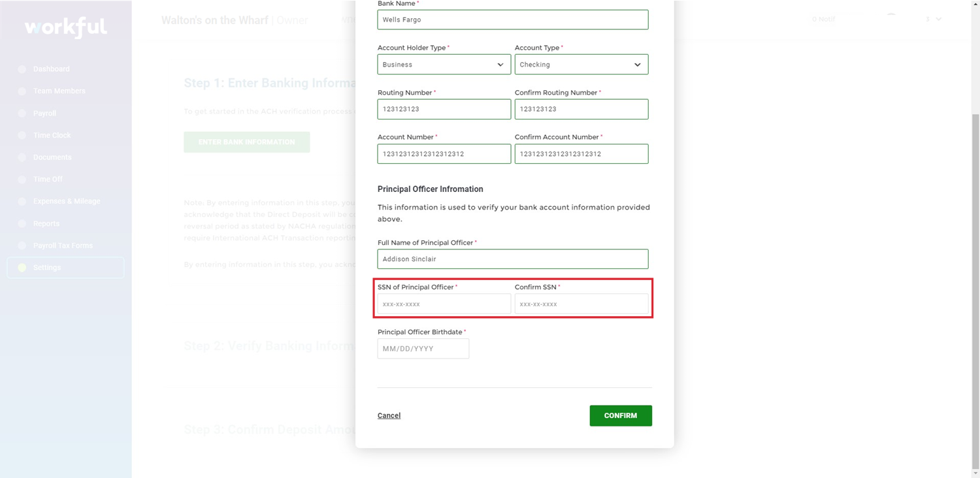980x478 pixels.
Task: Click the Dashboard sidebar icon
Action: [x=22, y=69]
